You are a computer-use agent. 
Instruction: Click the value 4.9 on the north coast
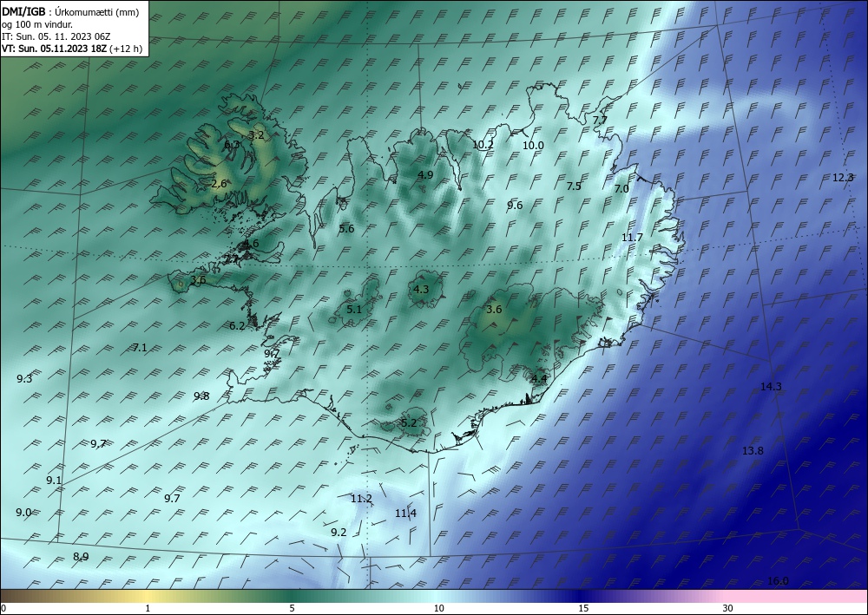(x=425, y=174)
